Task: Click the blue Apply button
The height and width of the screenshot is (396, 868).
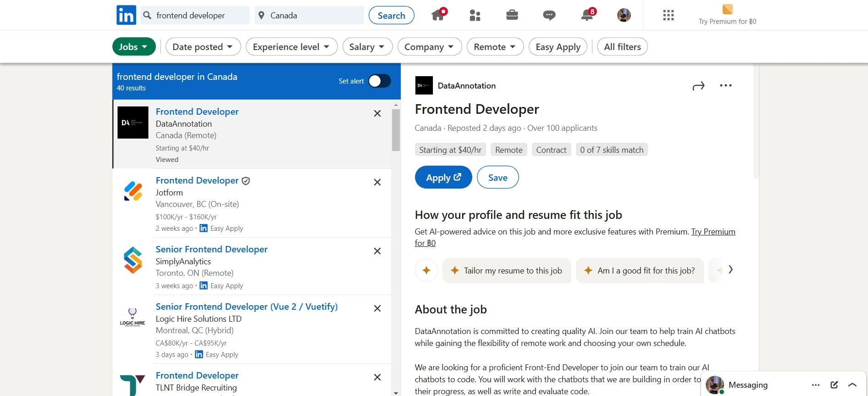Action: [443, 177]
